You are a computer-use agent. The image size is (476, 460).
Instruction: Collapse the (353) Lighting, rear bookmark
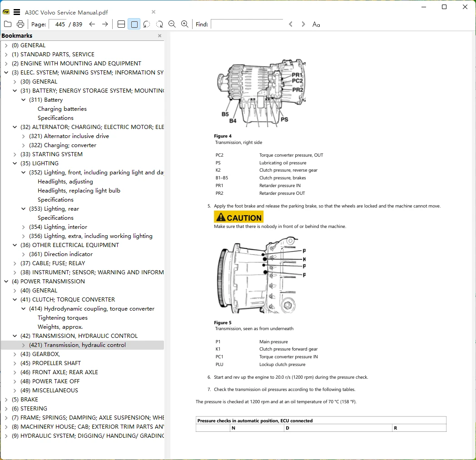(23, 209)
